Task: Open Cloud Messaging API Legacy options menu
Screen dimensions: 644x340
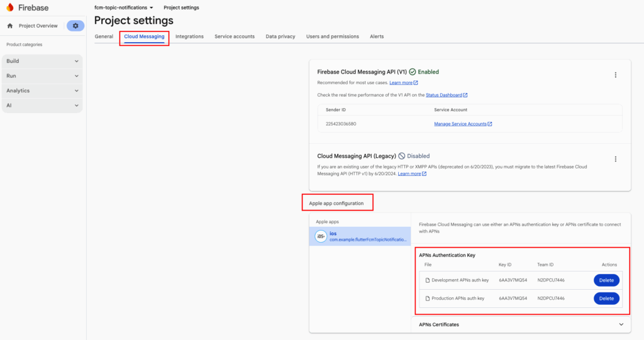Action: [x=615, y=159]
